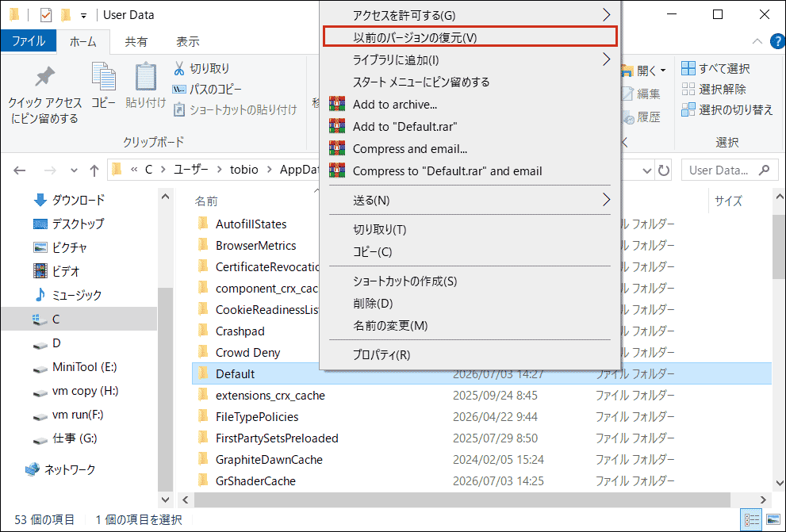This screenshot has width=786, height=532.
Task: Choose 切り取り(T) in context menu
Action: (x=470, y=229)
